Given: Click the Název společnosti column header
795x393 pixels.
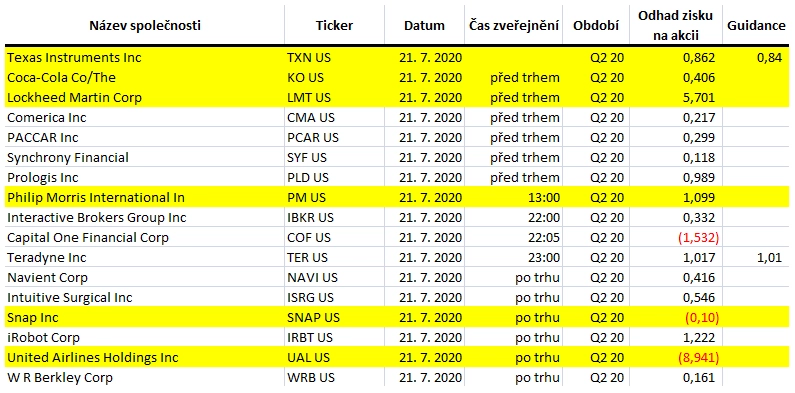Looking at the screenshot, I should [145, 26].
